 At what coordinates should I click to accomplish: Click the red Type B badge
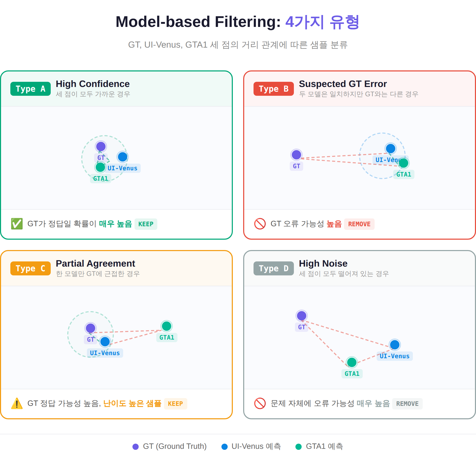click(274, 89)
